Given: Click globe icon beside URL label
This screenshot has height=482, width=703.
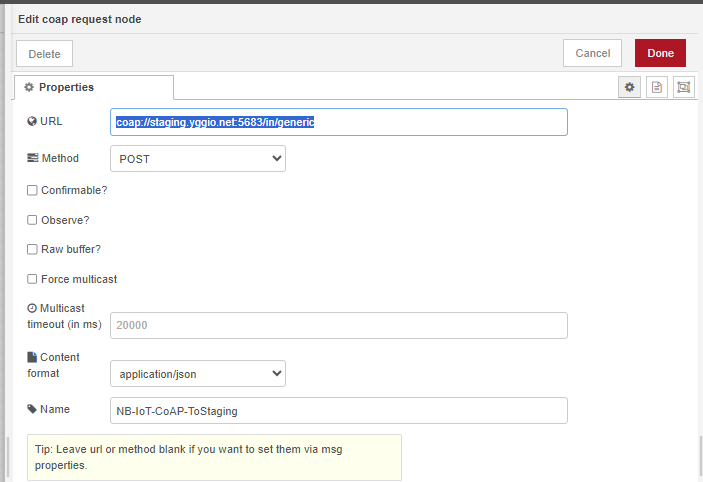Looking at the screenshot, I should tap(32, 121).
